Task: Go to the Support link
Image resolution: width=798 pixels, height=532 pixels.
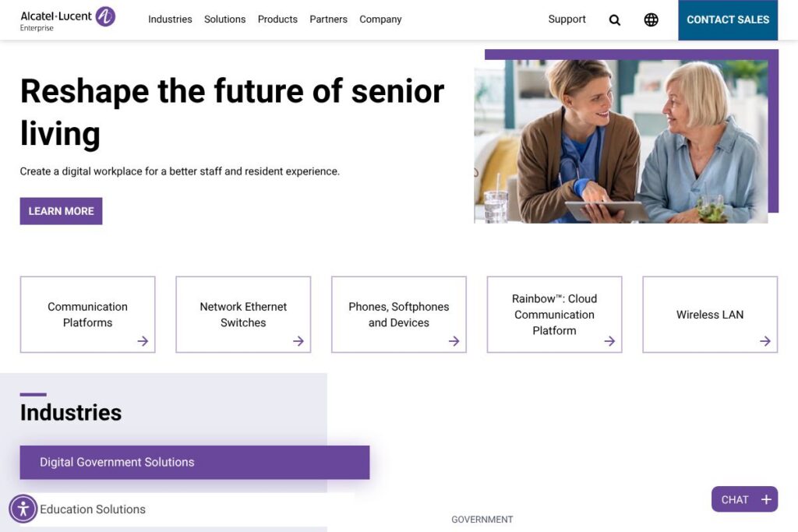Action: [x=567, y=19]
